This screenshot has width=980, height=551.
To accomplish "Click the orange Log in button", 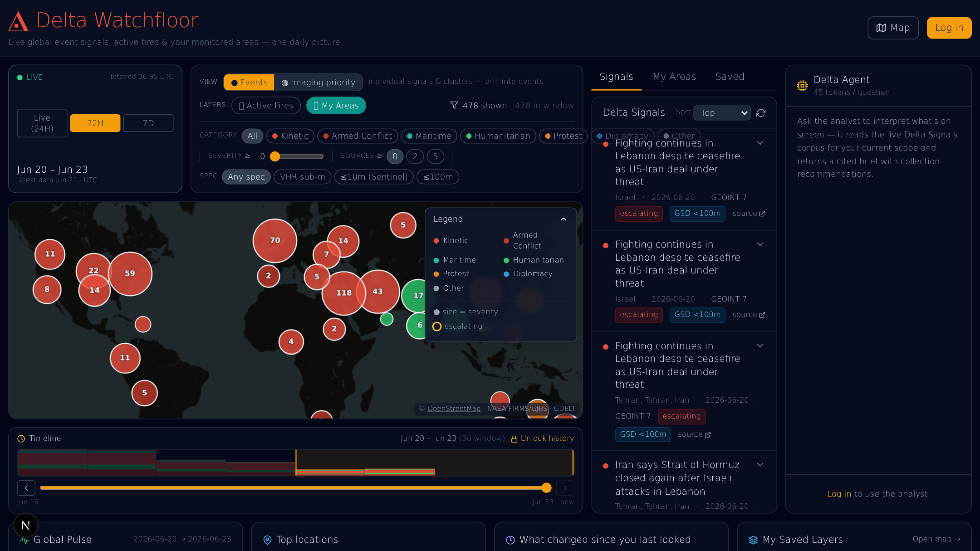I will click(949, 28).
